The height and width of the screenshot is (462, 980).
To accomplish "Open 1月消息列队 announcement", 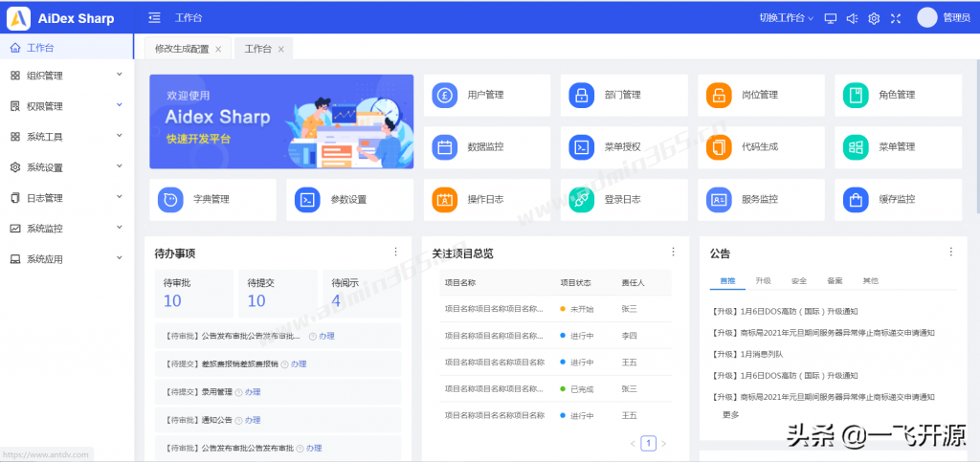I will [747, 354].
